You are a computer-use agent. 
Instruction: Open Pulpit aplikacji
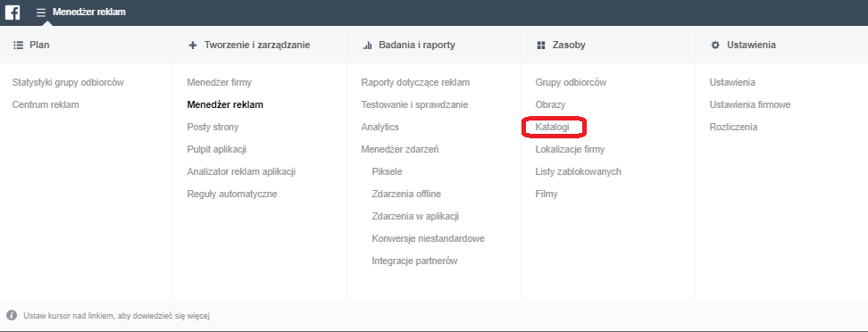click(x=216, y=149)
